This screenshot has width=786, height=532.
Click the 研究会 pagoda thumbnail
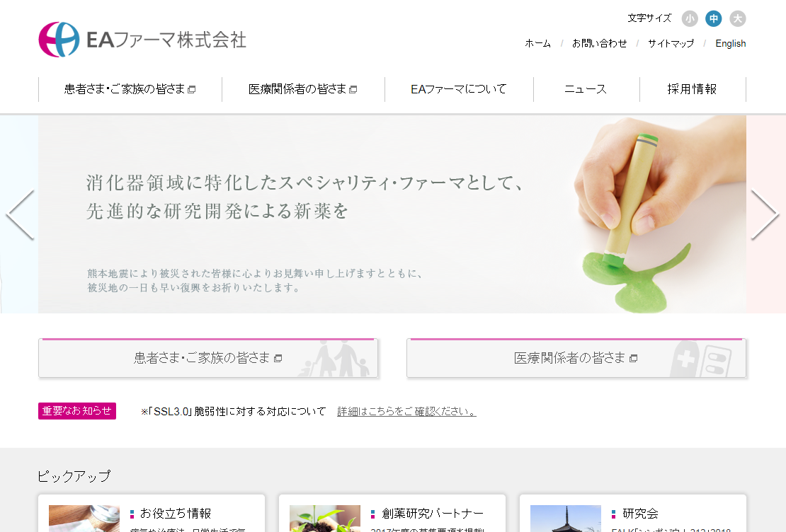click(566, 519)
